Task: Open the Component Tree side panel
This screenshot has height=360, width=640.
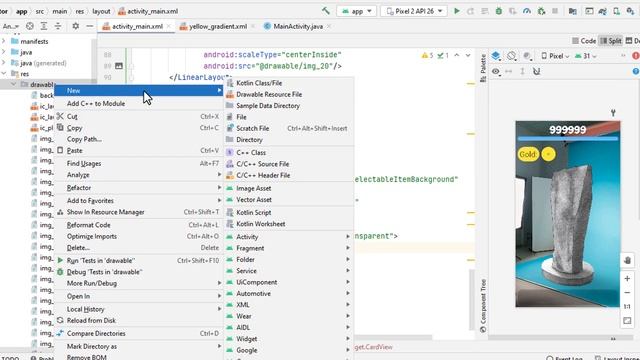Action: (x=483, y=306)
